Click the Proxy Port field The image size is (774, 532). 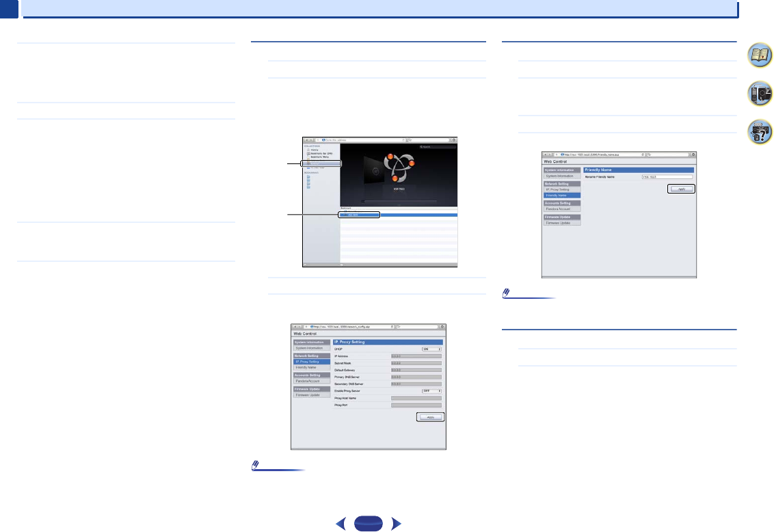click(416, 405)
